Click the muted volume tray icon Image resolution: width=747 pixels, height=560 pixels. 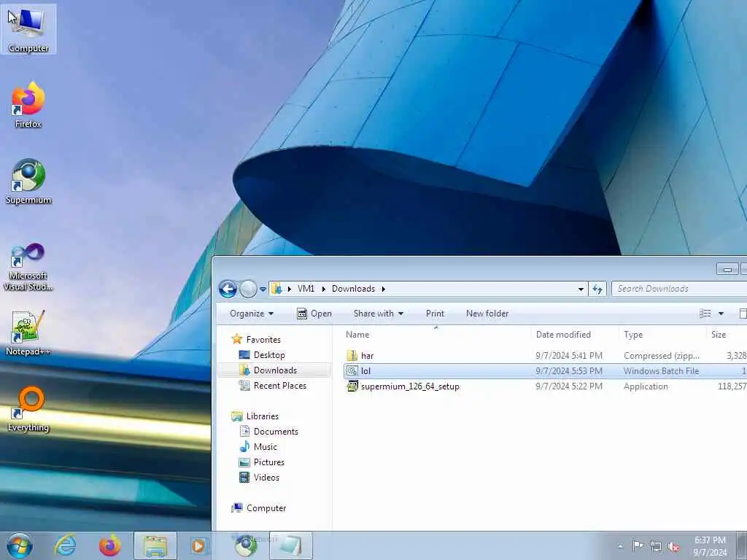point(673,547)
